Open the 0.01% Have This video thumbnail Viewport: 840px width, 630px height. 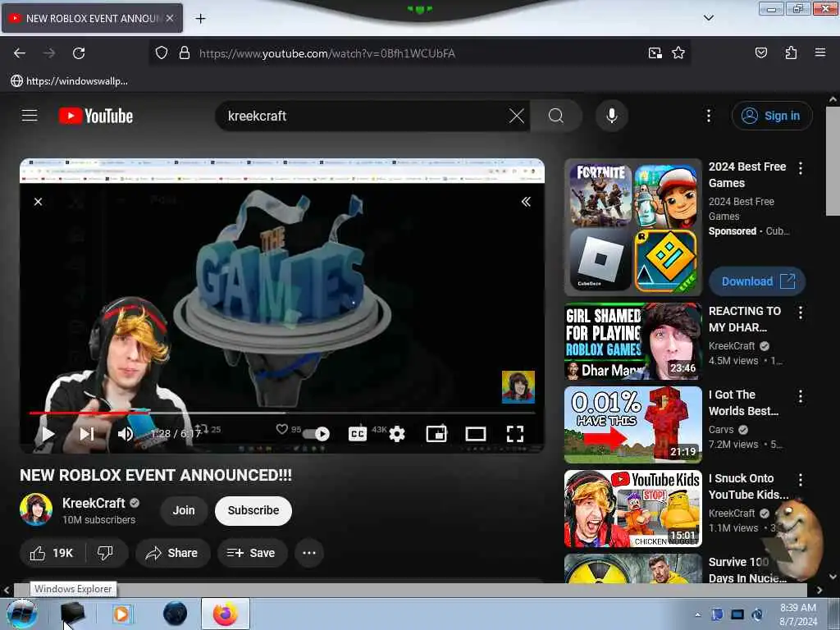point(632,425)
